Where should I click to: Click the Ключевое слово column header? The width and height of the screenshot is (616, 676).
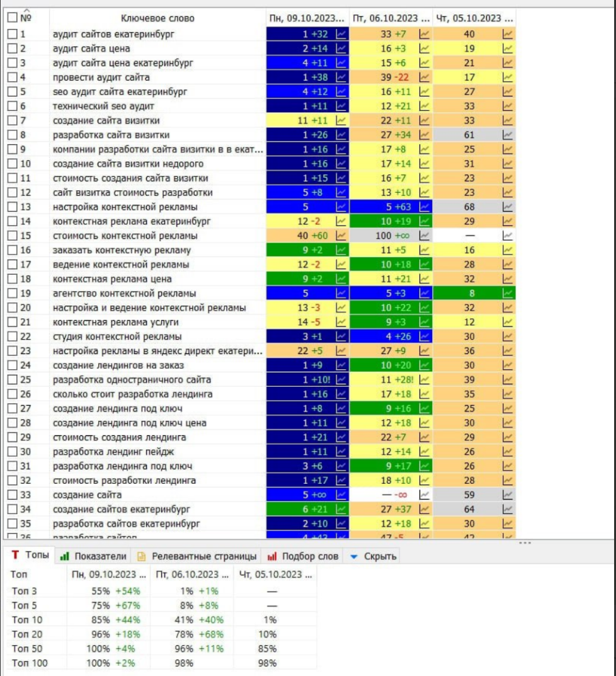coord(157,18)
